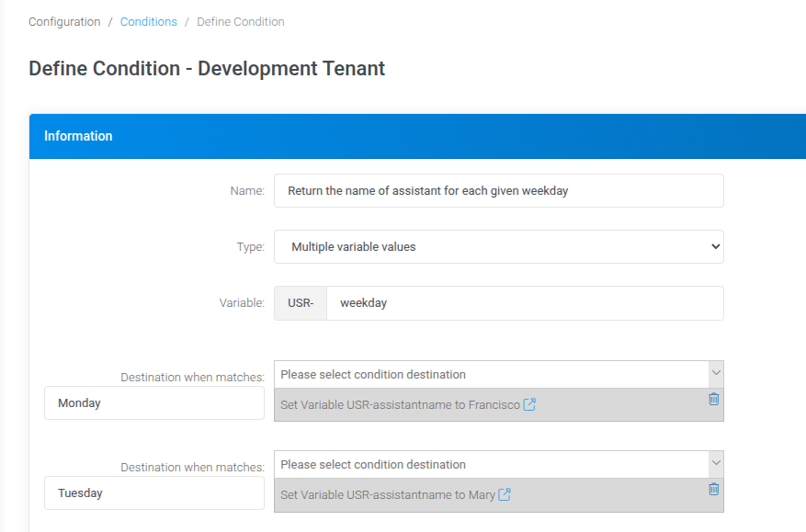This screenshot has width=806, height=532.
Task: Click the chevron arrow on Monday's destination dropdown
Action: [716, 374]
